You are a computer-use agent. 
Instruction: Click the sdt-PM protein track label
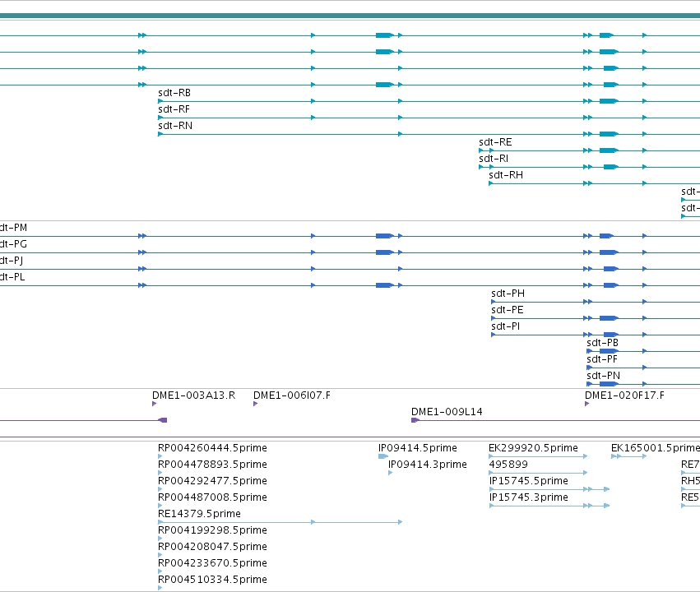[13, 228]
